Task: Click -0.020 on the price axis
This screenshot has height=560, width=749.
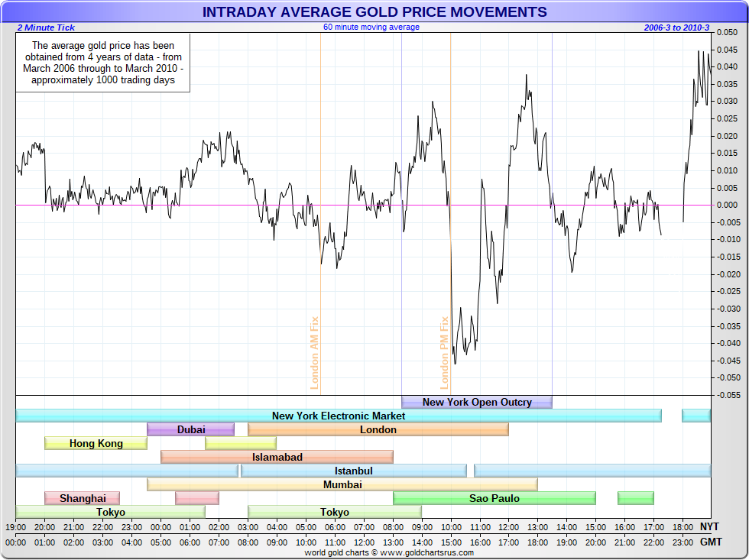Action: point(728,274)
